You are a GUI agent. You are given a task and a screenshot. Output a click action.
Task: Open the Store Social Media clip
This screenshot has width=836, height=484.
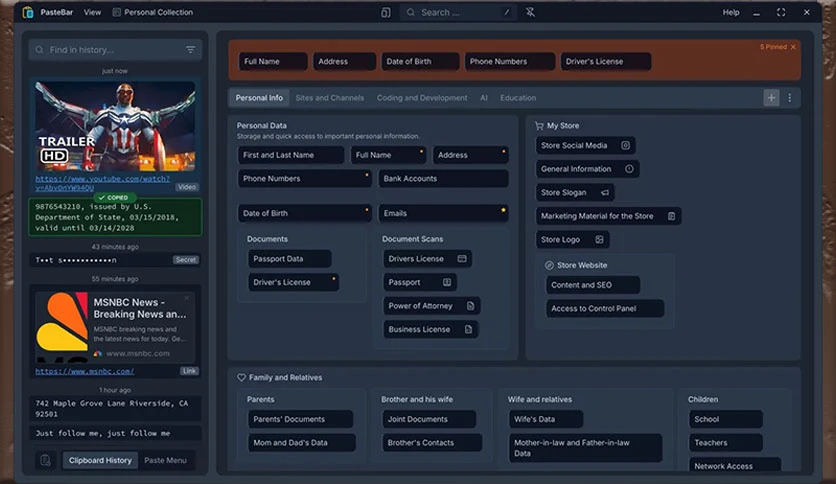click(x=585, y=146)
